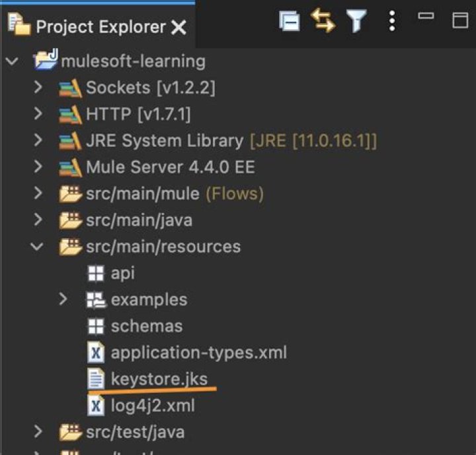Viewport: 476px width, 455px height.
Task: Click the application-types.xml file icon
Action: [96, 352]
